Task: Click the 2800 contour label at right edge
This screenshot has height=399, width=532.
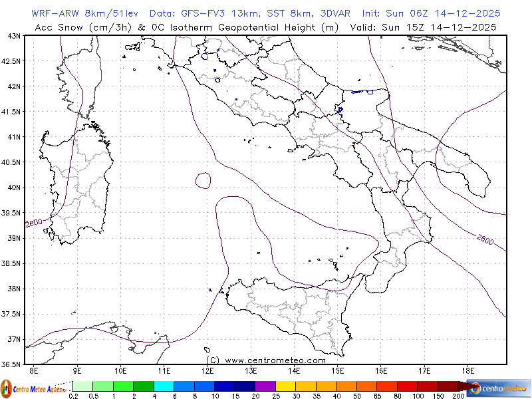Action: (x=485, y=239)
